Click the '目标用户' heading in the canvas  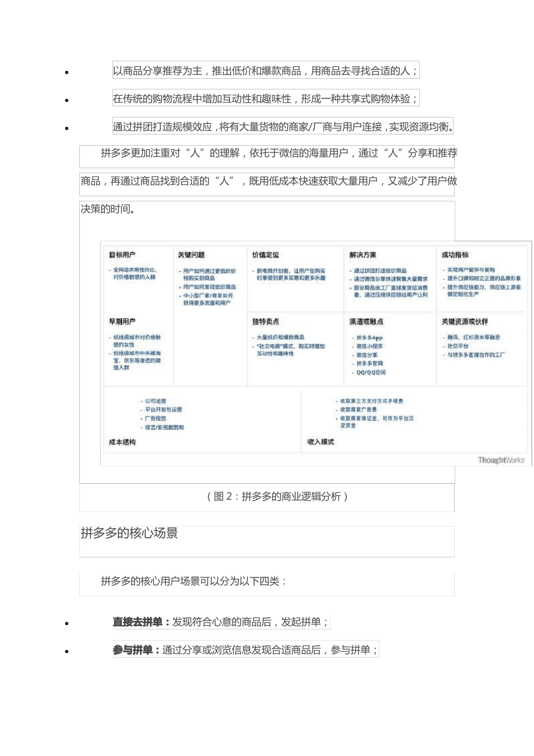[122, 255]
